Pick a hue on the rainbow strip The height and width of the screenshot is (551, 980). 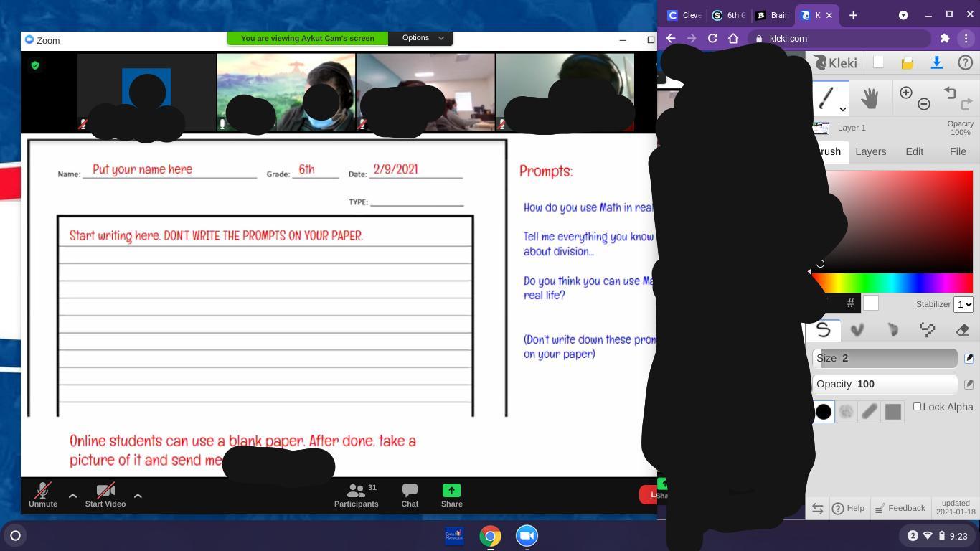[892, 283]
